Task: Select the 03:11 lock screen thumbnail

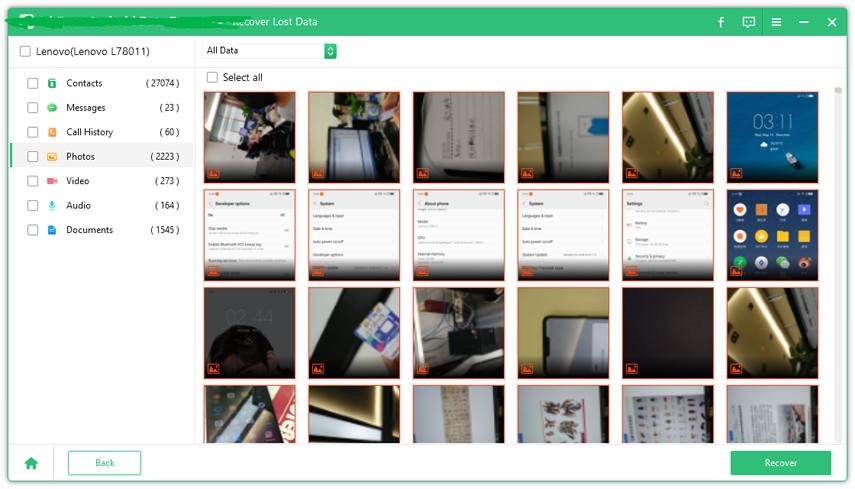Action: 772,137
